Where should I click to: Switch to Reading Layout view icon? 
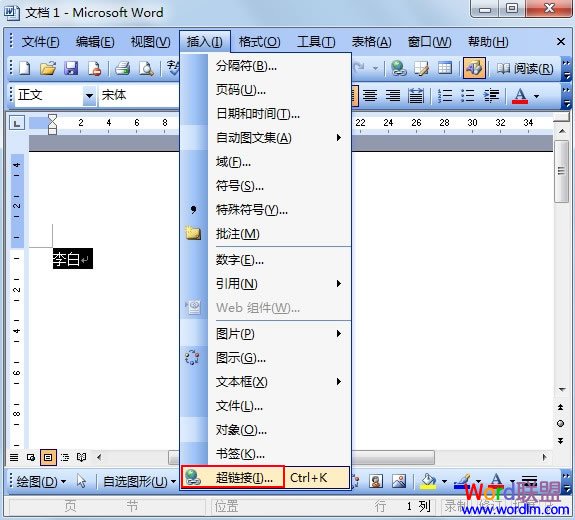(81, 457)
